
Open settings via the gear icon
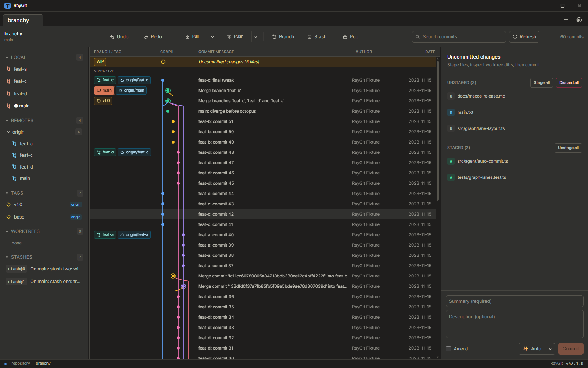pyautogui.click(x=579, y=20)
